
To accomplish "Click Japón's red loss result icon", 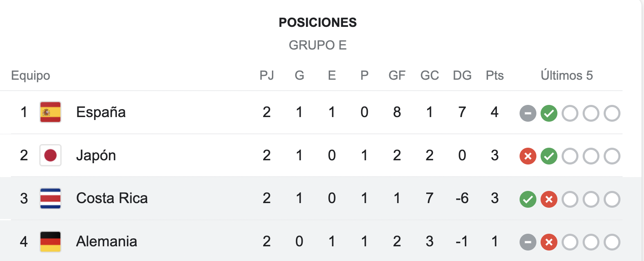I will coord(528,157).
